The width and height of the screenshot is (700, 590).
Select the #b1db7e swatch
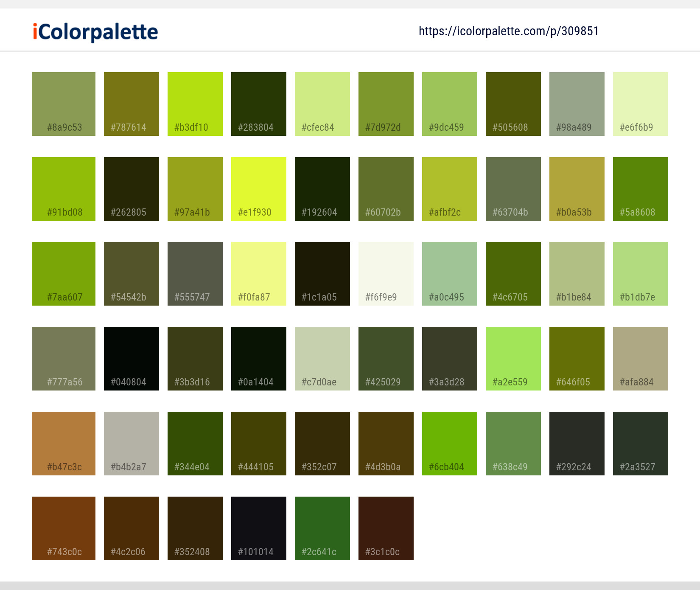tap(641, 274)
